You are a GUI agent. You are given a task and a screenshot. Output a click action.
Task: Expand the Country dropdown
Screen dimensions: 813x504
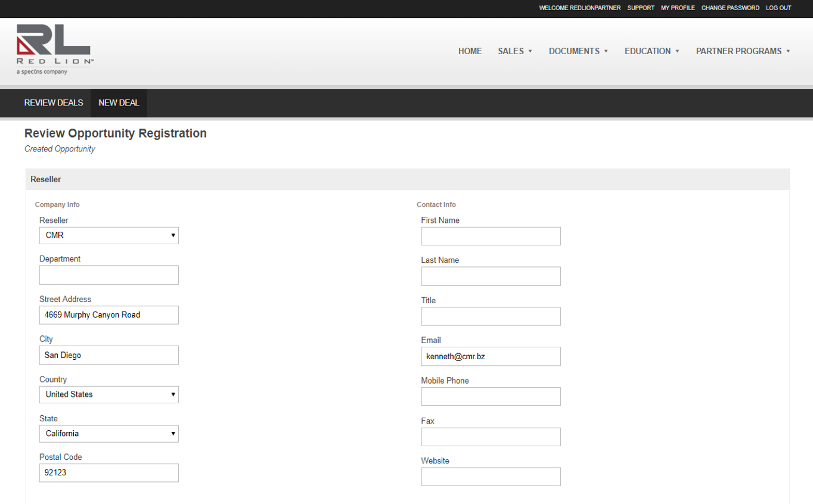click(108, 394)
